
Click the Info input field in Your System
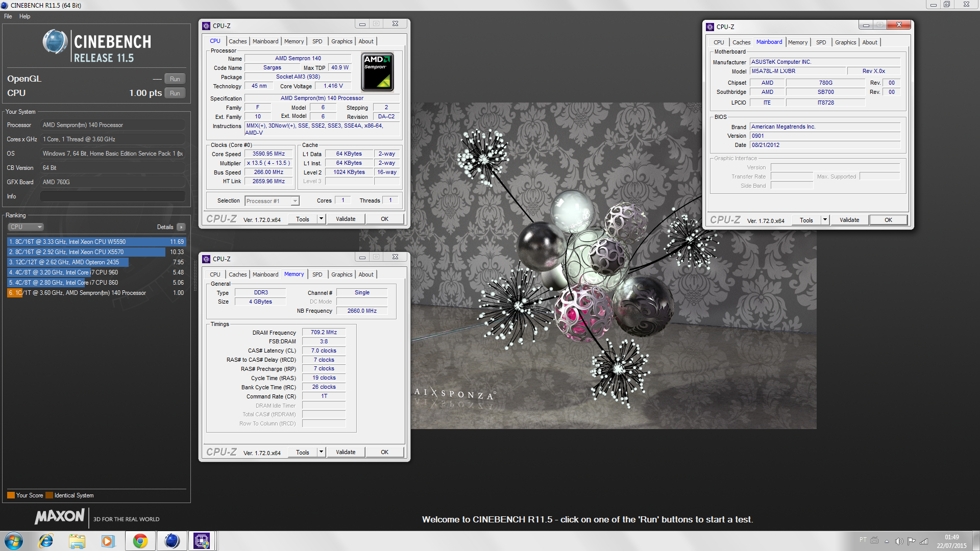[x=112, y=196]
